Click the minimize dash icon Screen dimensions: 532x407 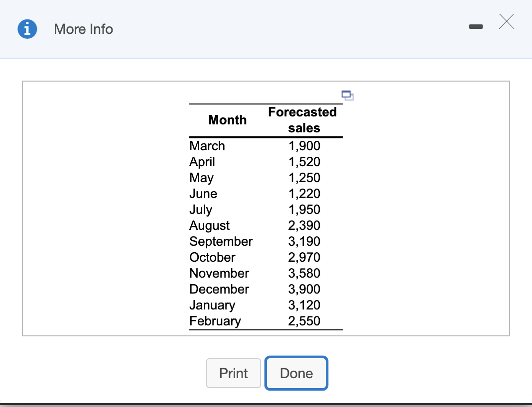click(476, 26)
